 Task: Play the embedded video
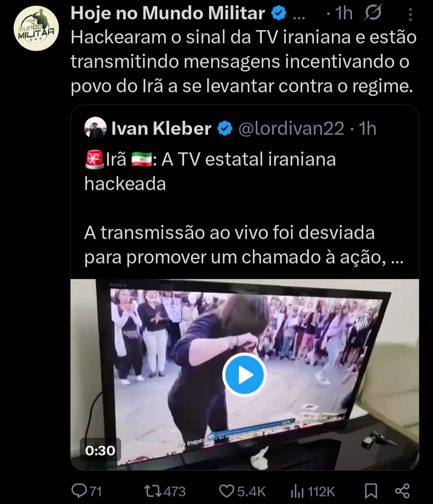244,375
